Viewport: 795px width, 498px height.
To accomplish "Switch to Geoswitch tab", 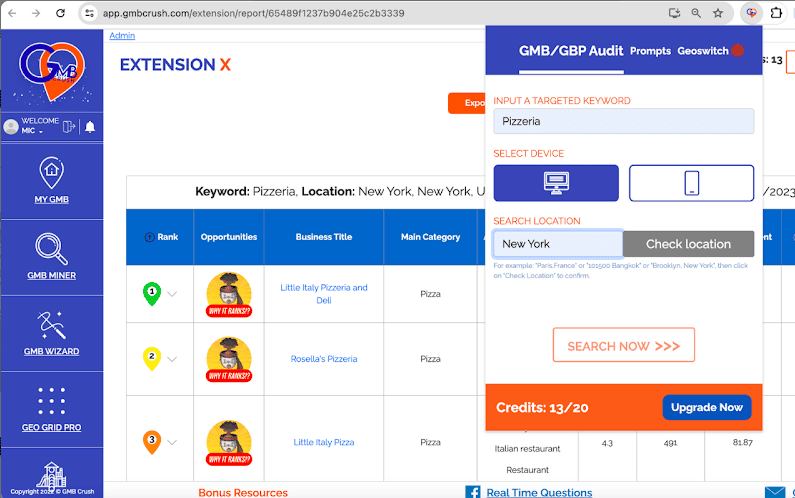I will pos(703,51).
